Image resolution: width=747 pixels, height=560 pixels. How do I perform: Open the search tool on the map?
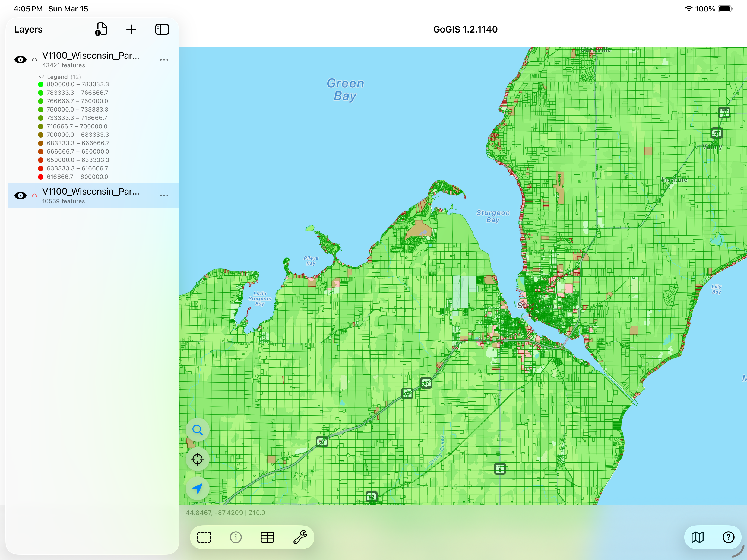(197, 430)
